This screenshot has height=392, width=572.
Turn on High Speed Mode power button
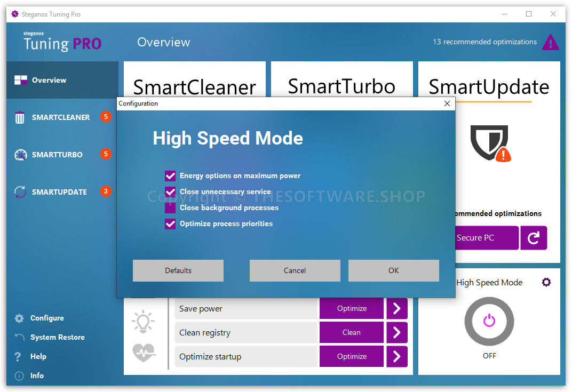[489, 321]
